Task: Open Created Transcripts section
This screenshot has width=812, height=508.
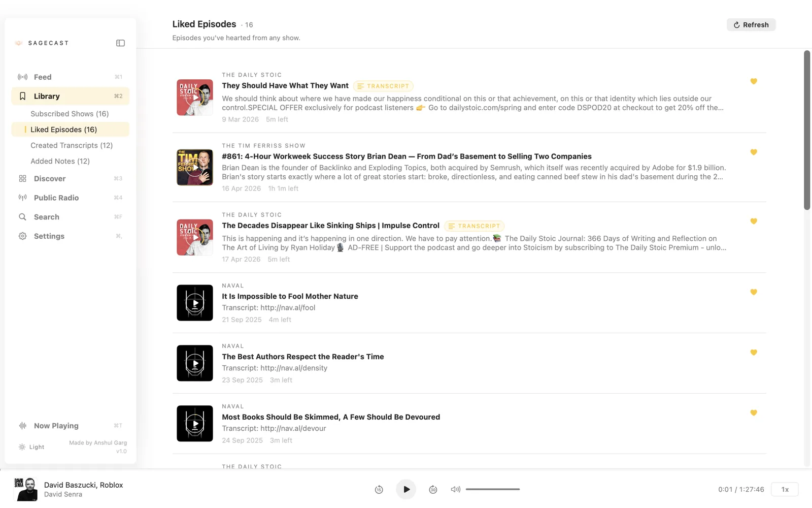Action: click(x=71, y=145)
